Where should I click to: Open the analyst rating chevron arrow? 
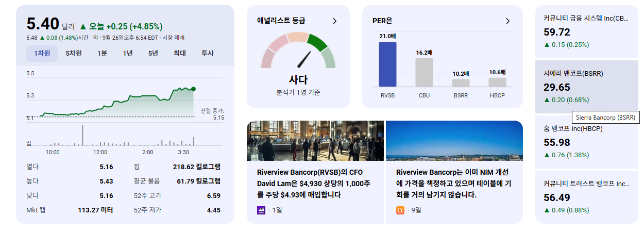click(x=334, y=21)
